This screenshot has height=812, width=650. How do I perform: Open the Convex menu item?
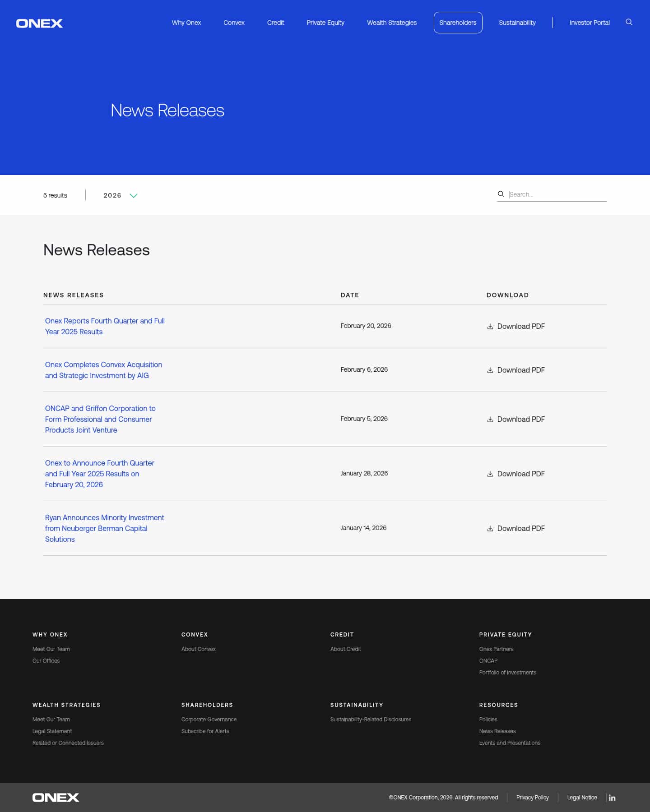click(x=234, y=23)
